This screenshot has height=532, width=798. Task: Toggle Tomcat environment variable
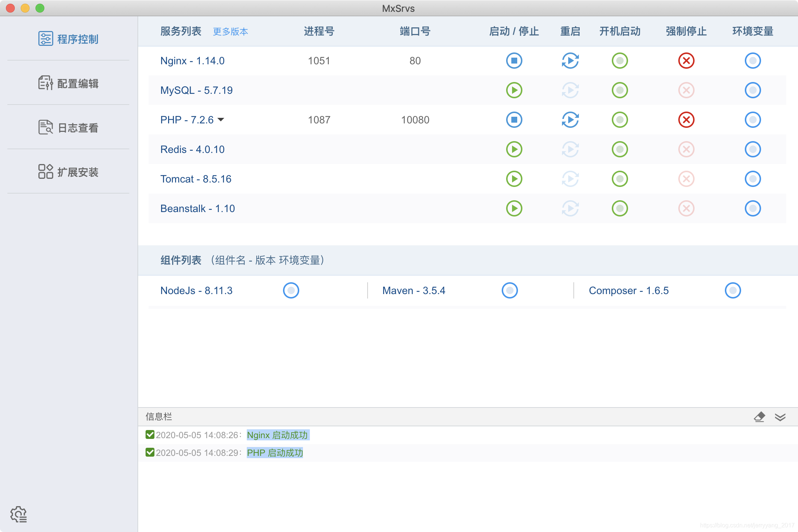[x=753, y=179]
